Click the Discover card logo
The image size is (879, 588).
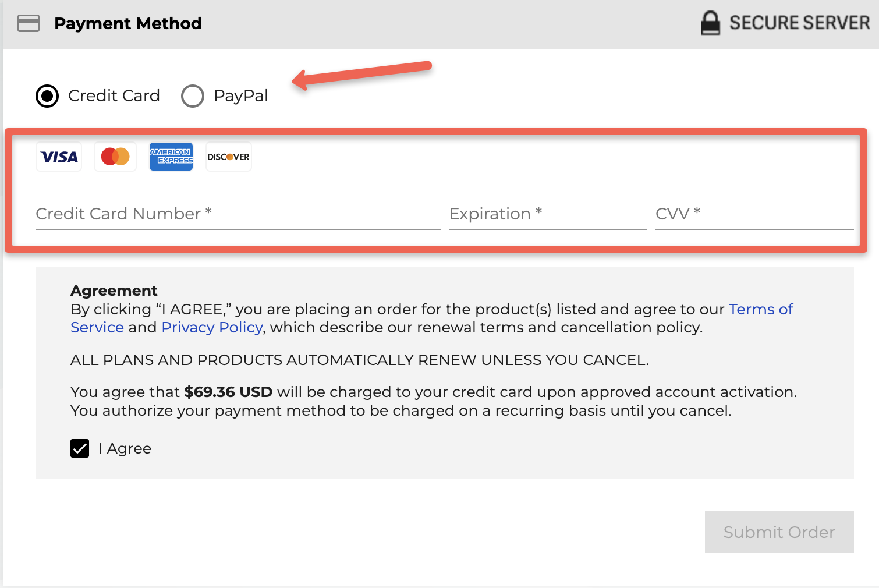point(228,156)
